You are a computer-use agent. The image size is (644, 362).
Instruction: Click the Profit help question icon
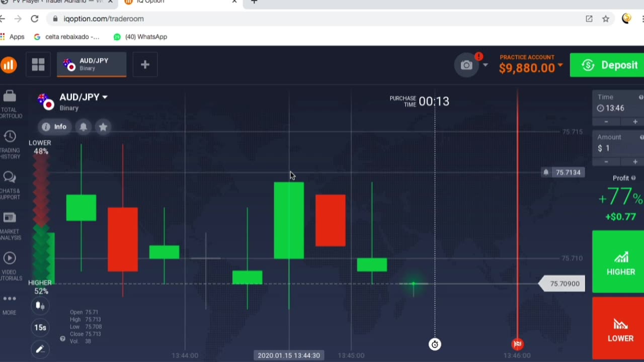click(x=633, y=178)
